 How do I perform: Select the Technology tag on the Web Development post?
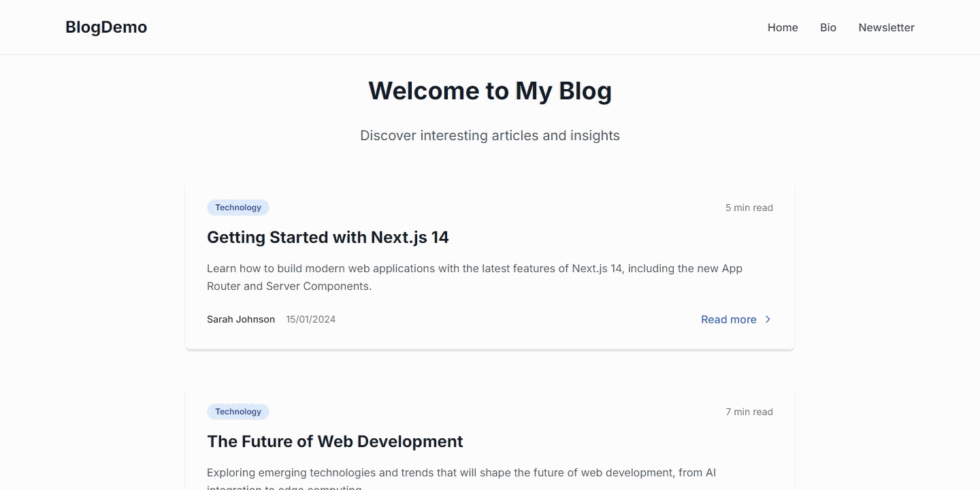pyautogui.click(x=238, y=412)
